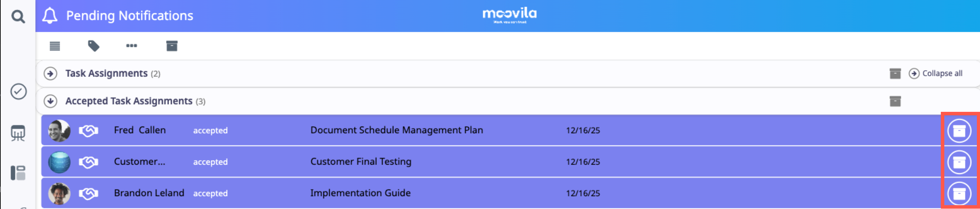Open the checkmark tasks sidebar icon

[18, 92]
